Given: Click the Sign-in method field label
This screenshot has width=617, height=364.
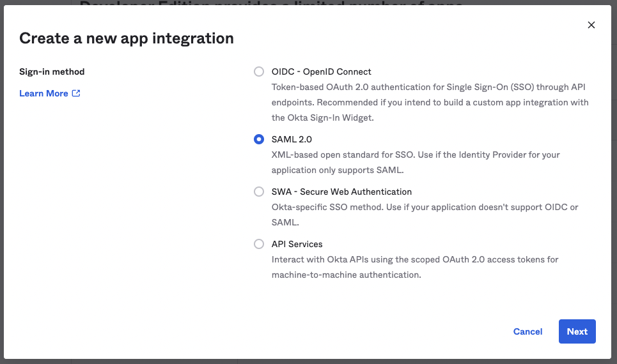Looking at the screenshot, I should pyautogui.click(x=52, y=72).
